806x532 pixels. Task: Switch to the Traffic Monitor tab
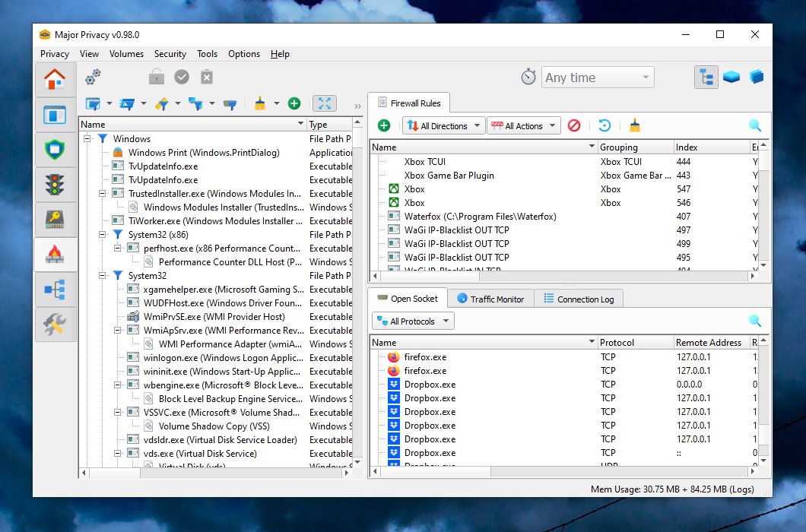(x=491, y=299)
